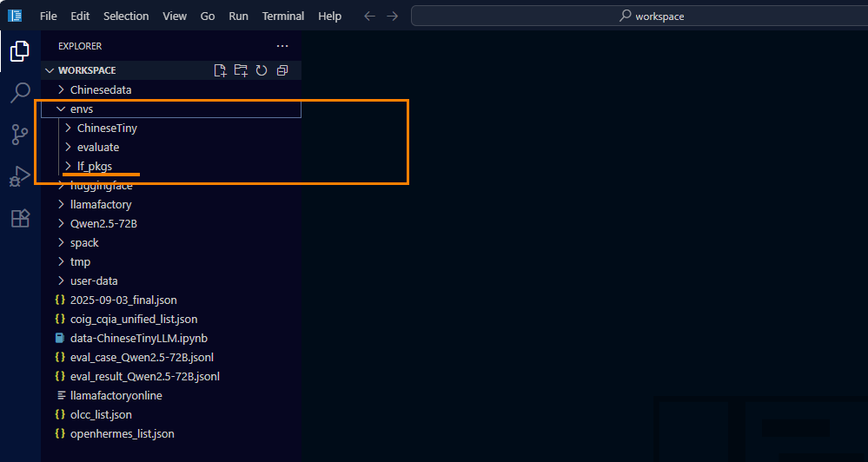Open Explorer's three-dot more actions menu
868x462 pixels.
coord(282,46)
